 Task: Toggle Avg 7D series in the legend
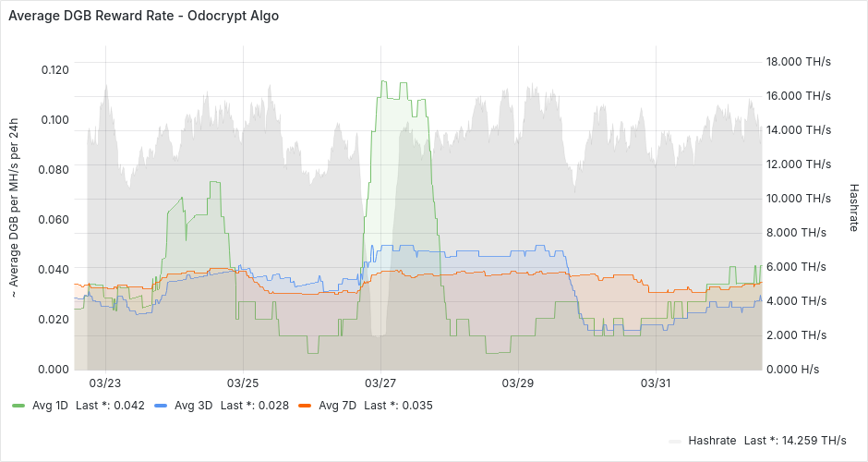click(x=337, y=406)
